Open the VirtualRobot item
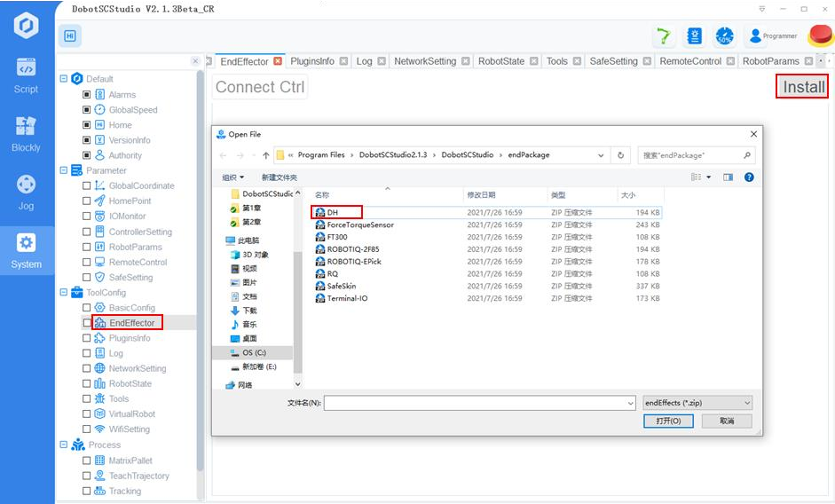Image resolution: width=835 pixels, height=504 pixels. [x=132, y=414]
